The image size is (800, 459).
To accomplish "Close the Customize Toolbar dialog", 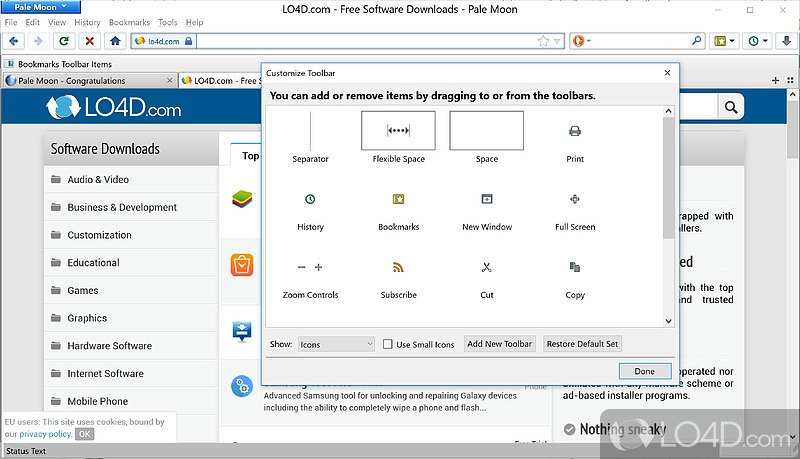I will [x=667, y=73].
